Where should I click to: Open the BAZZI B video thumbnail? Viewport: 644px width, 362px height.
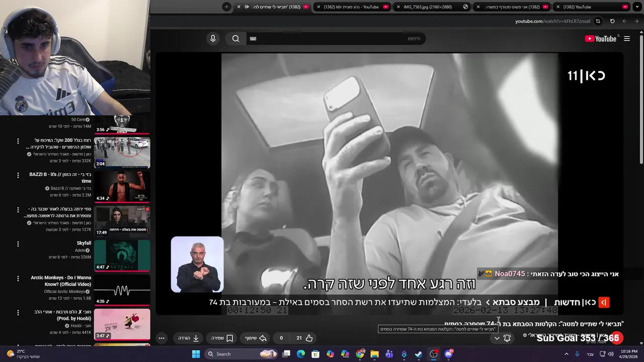[122, 187]
